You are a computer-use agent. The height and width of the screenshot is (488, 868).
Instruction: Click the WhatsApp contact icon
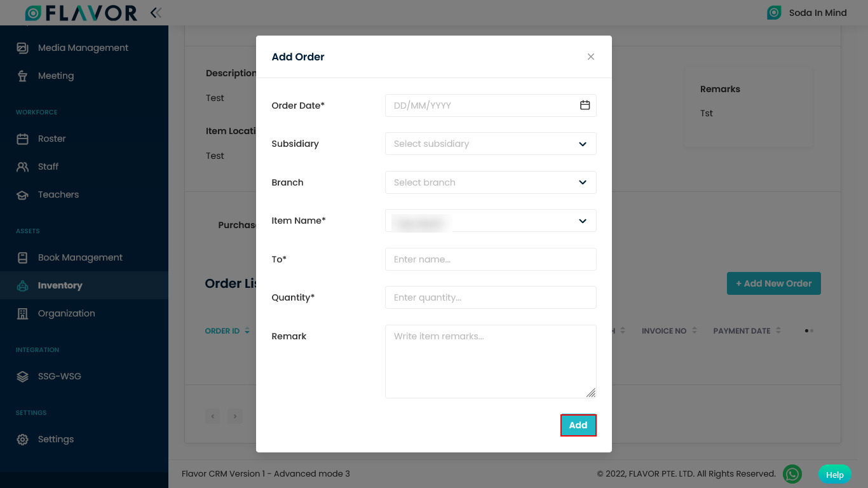pos(792,474)
